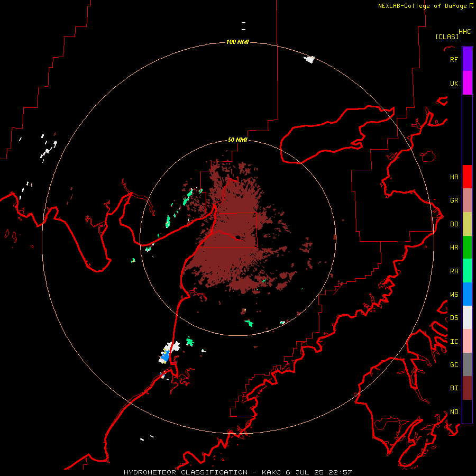Viewport: 476px width, 476px height.
Task: Click the 'WS' legend label
Action: [x=454, y=295]
